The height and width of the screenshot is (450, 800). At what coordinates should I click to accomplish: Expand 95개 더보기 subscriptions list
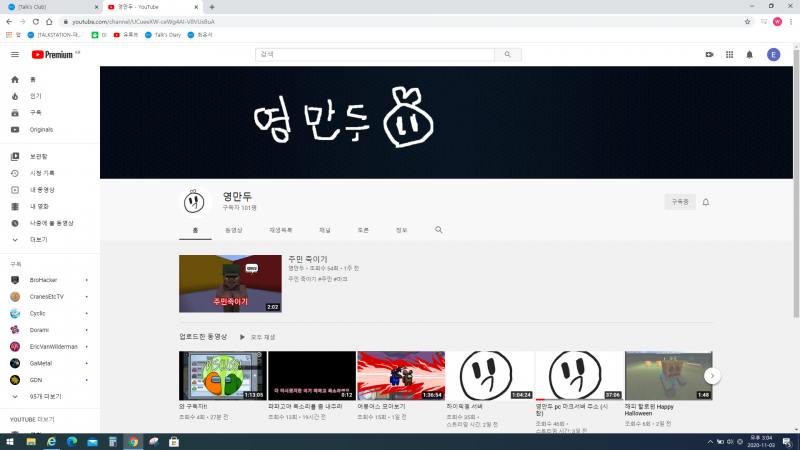click(44, 397)
